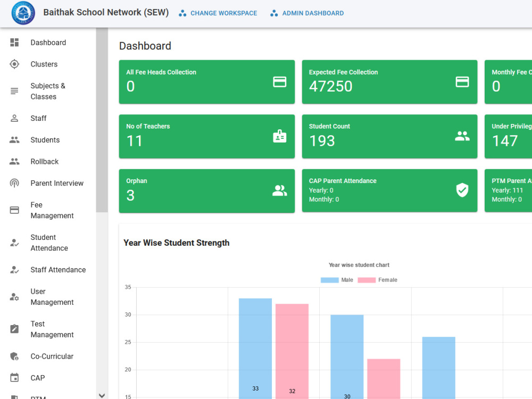532x399 pixels.
Task: Click the sidebar scroll down arrow
Action: pos(102,395)
